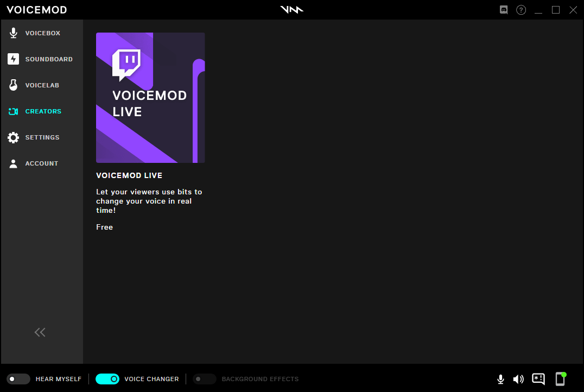
Task: Mute the speaker volume icon
Action: [x=518, y=380]
